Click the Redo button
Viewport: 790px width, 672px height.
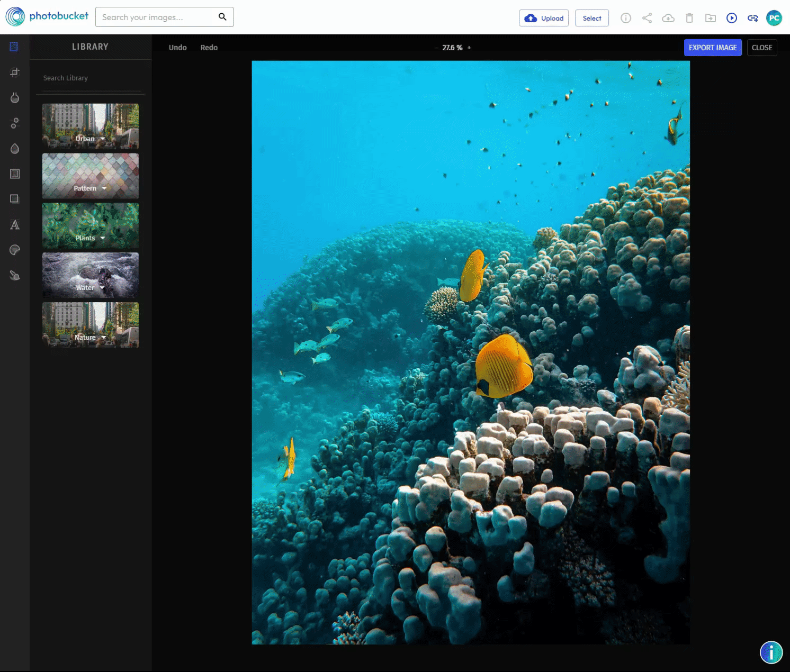[x=209, y=48]
